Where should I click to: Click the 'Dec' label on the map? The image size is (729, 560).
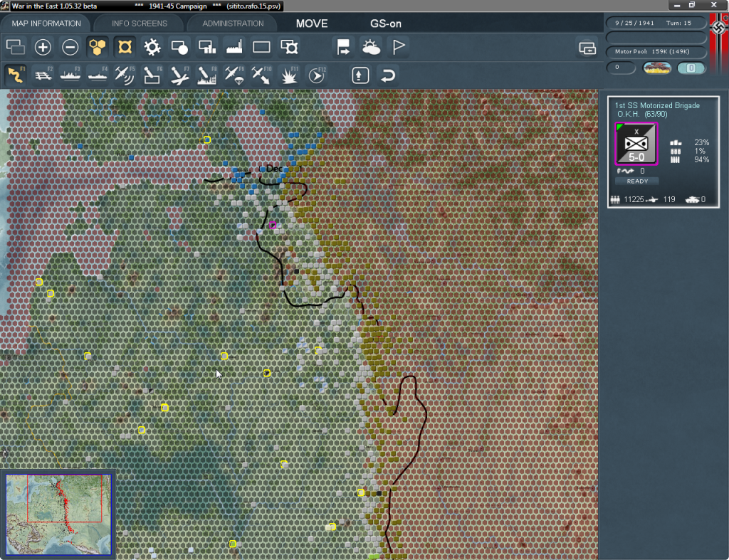274,169
